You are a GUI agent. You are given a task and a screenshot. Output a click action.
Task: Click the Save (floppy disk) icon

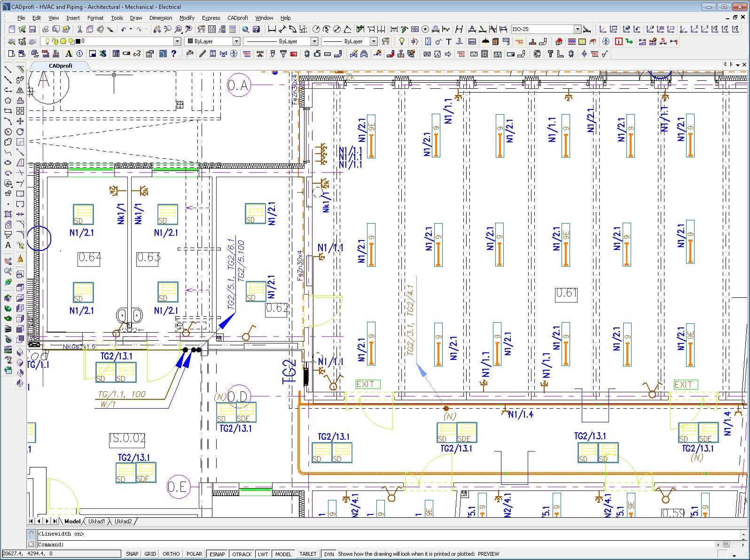click(32, 29)
